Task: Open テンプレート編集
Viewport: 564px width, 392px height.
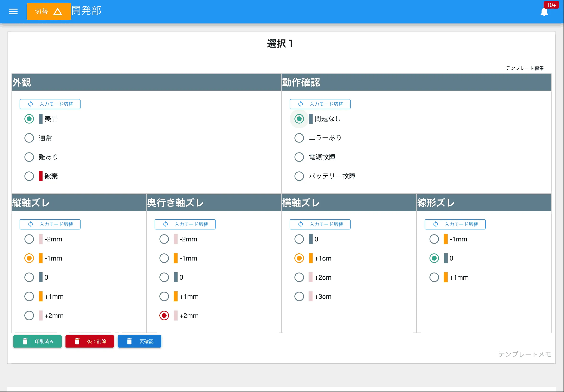Action: point(525,68)
